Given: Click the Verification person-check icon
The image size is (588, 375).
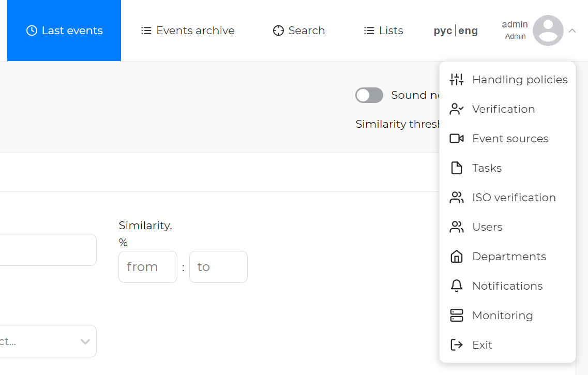Looking at the screenshot, I should 457,109.
